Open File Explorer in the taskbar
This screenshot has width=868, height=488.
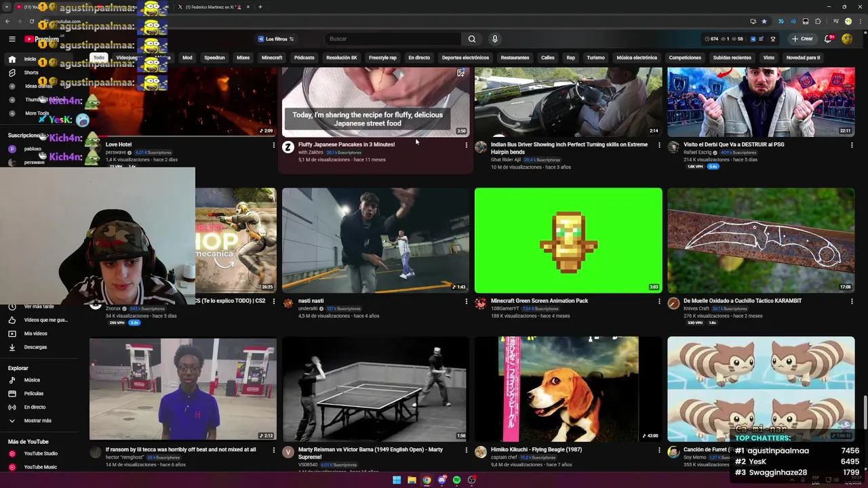tap(412, 480)
